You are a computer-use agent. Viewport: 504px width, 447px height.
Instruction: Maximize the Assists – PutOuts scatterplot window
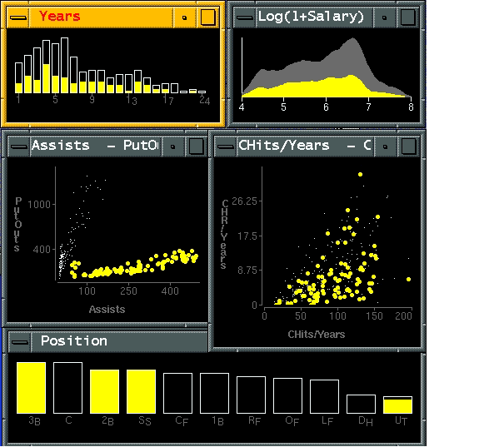click(195, 146)
